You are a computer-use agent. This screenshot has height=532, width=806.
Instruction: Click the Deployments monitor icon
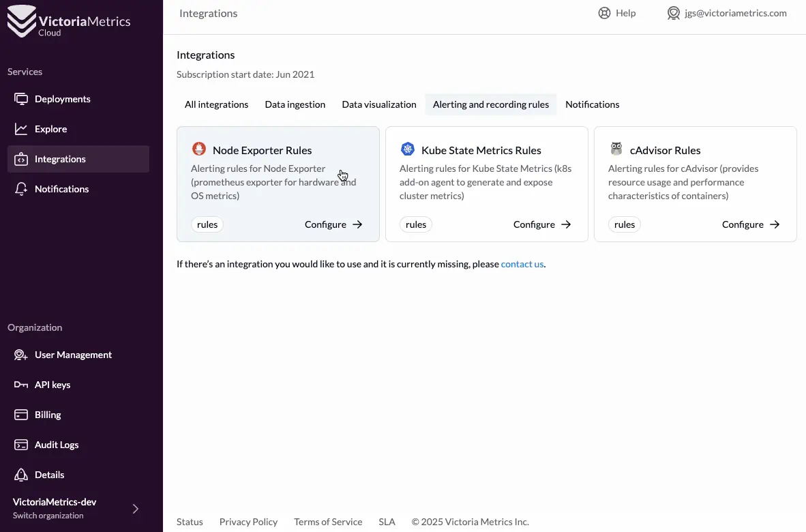point(21,99)
